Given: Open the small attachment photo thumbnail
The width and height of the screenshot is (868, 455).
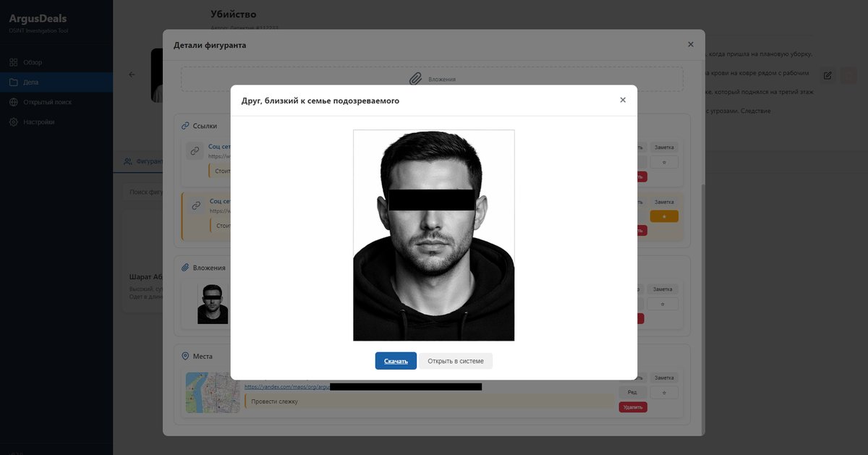Looking at the screenshot, I should pyautogui.click(x=213, y=303).
